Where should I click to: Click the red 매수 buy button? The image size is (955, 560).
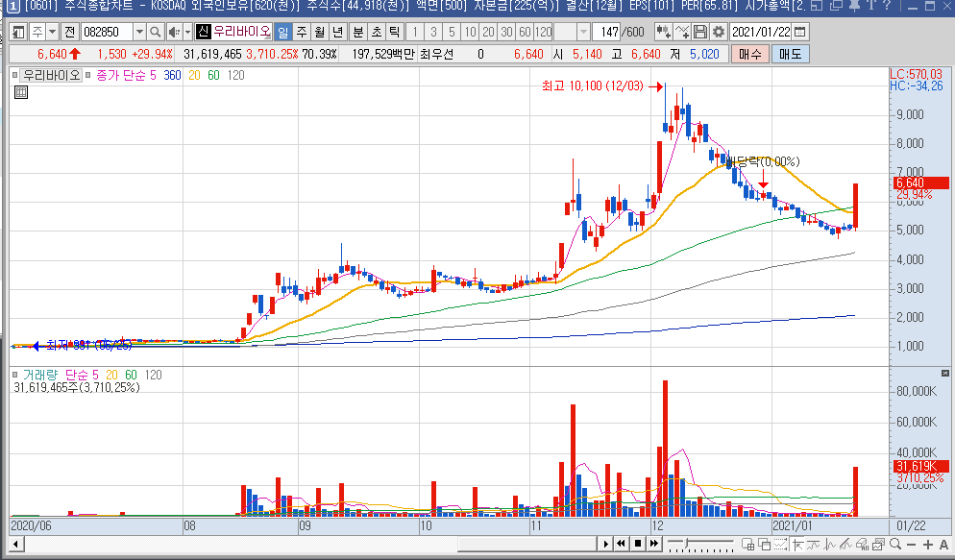[749, 54]
